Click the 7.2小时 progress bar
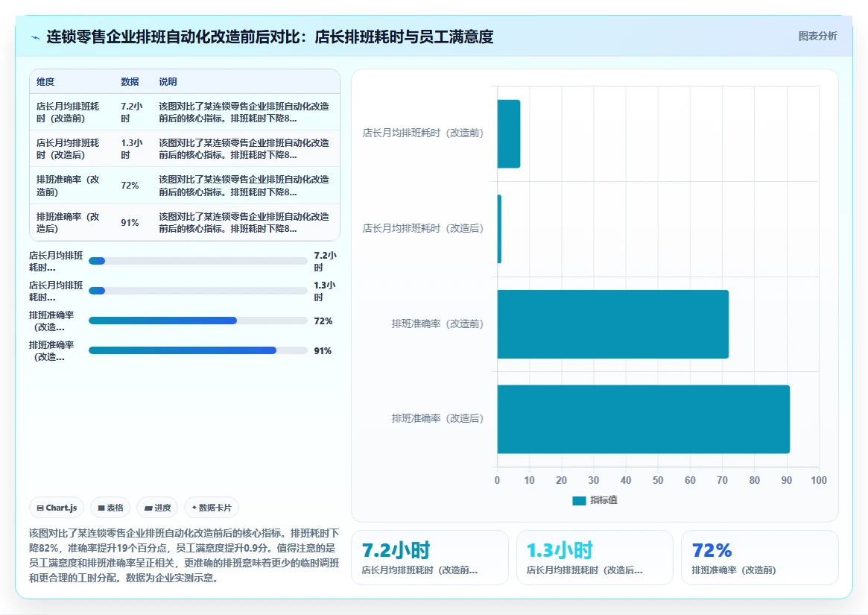The width and height of the screenshot is (868, 615). click(197, 261)
